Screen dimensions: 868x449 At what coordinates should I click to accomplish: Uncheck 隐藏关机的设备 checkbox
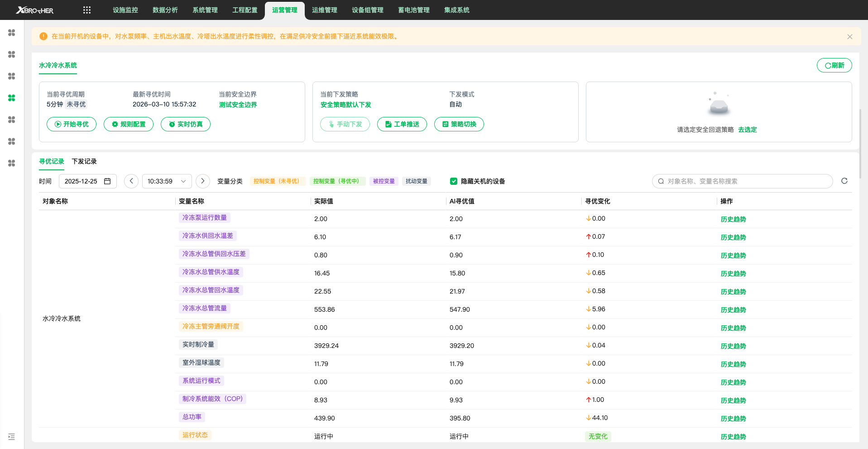click(453, 181)
